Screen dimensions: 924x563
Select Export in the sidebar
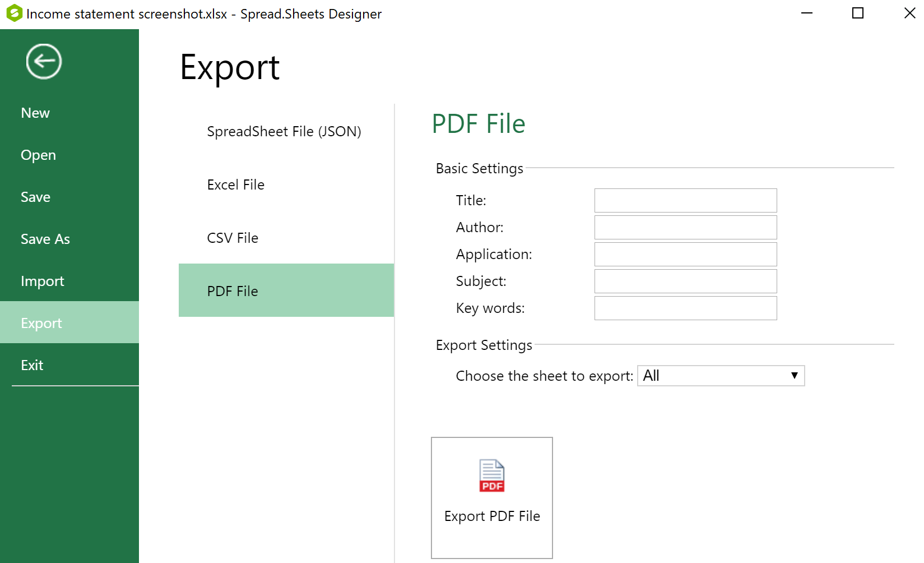pos(41,323)
